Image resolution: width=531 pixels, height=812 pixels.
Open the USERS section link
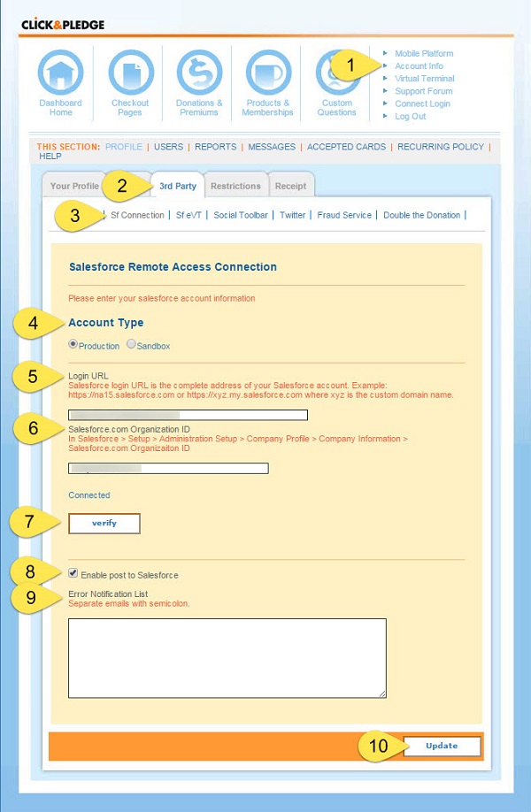pos(168,147)
